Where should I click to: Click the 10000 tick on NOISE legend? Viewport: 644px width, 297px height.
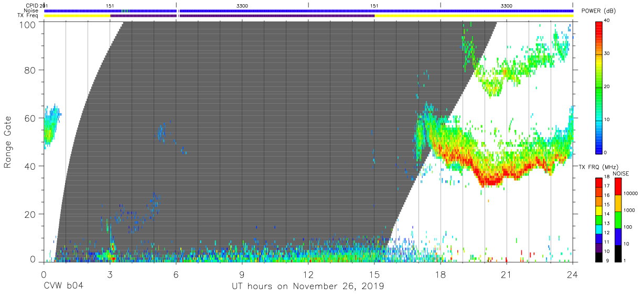(630, 194)
